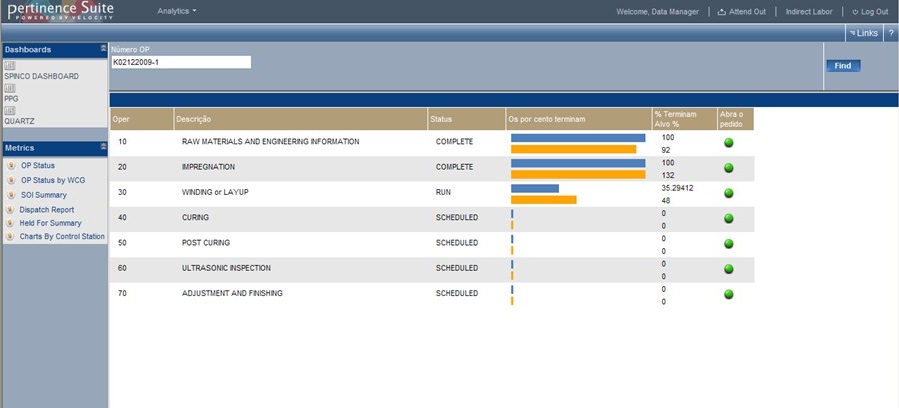Collapse the Metrics panel
Screen dimensions: 899x408
click(x=103, y=147)
